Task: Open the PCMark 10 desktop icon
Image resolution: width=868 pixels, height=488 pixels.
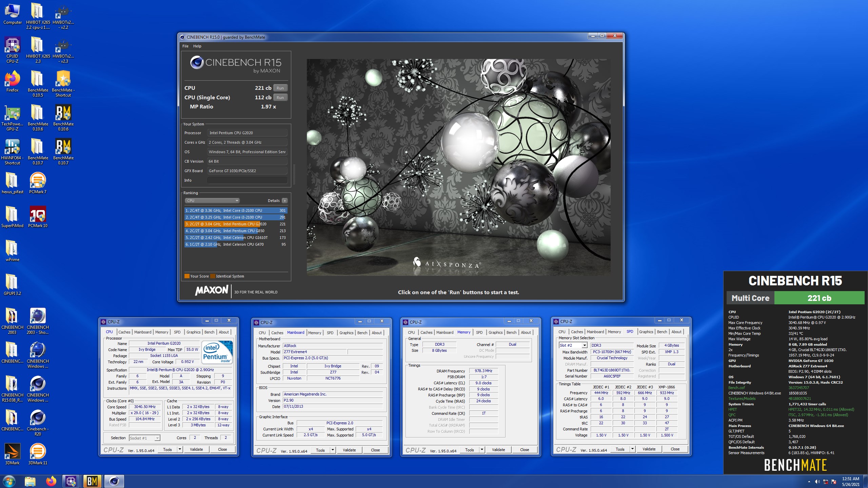Action: click(x=38, y=217)
